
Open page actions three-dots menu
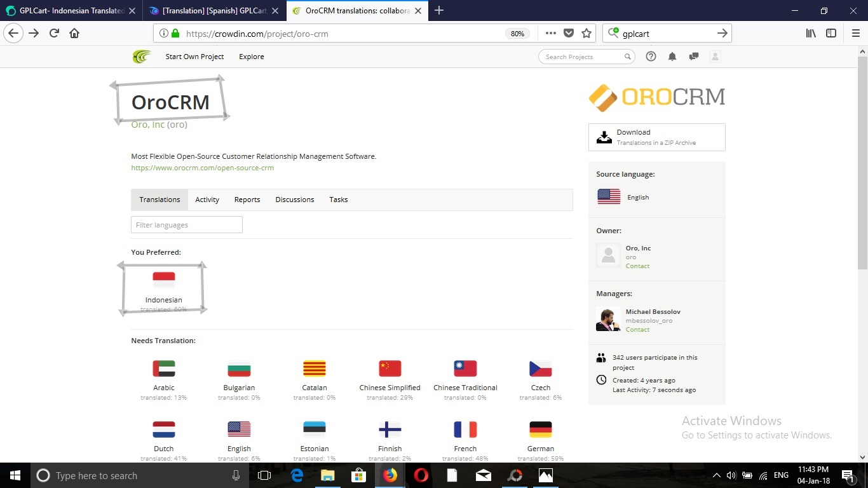(x=550, y=33)
